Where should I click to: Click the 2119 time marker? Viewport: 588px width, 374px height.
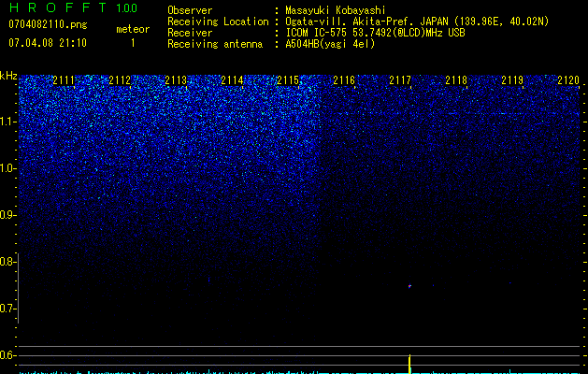point(512,80)
